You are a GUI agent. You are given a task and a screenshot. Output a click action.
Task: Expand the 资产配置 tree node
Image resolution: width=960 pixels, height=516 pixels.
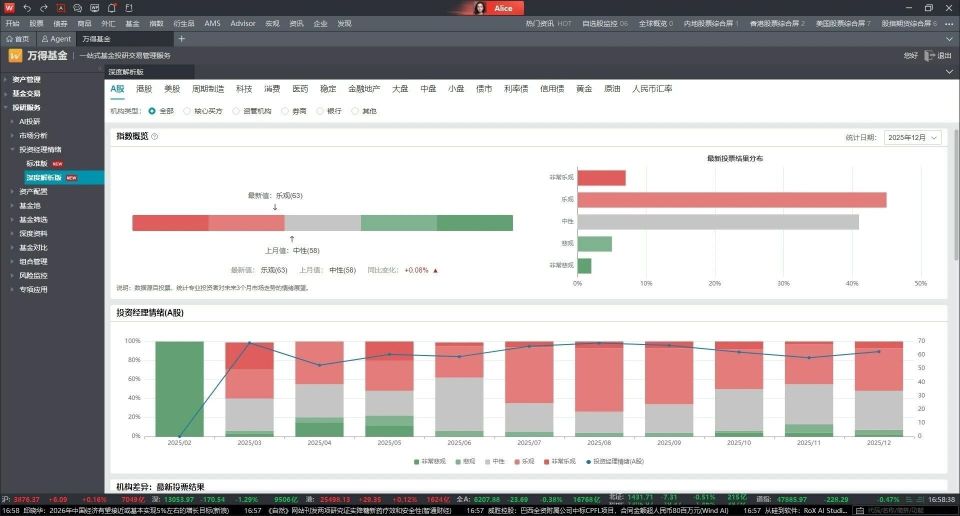(12, 192)
